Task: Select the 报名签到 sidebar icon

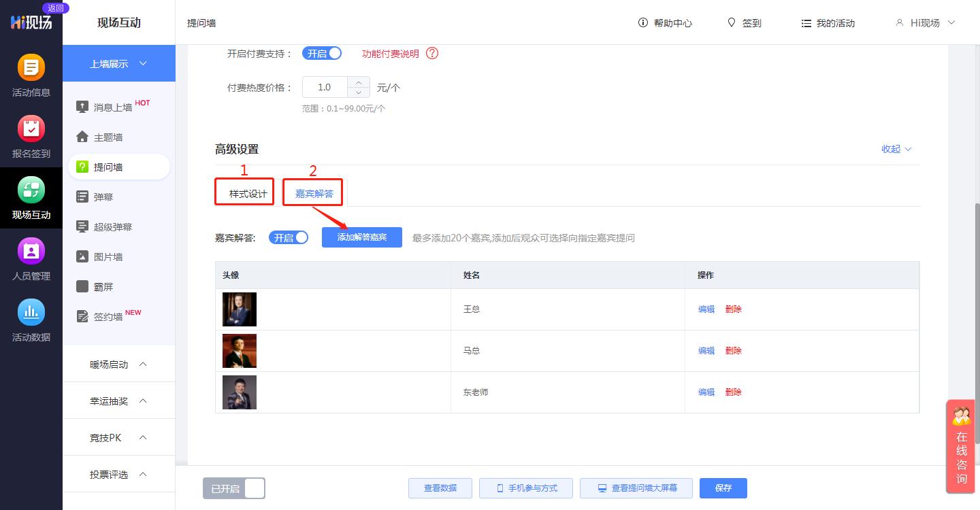Action: (x=31, y=136)
